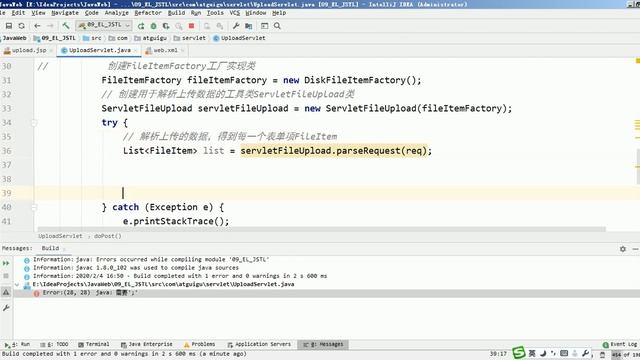
Task: Click the Save All toolbar icon
Action: click(9, 26)
